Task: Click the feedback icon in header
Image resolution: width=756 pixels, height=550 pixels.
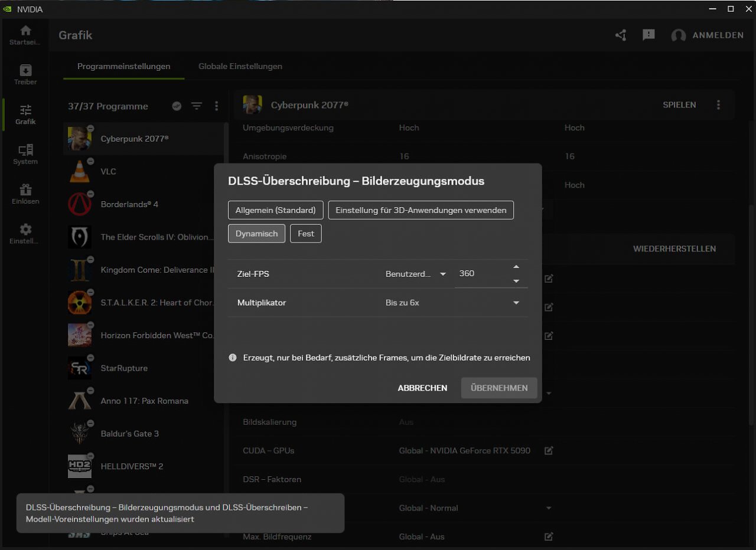Action: [x=649, y=35]
